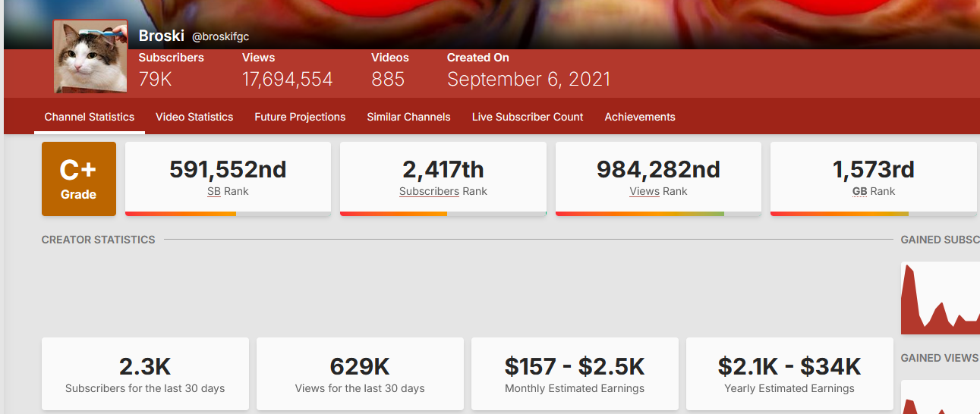Click the Gained Subscribers chart

[940, 298]
